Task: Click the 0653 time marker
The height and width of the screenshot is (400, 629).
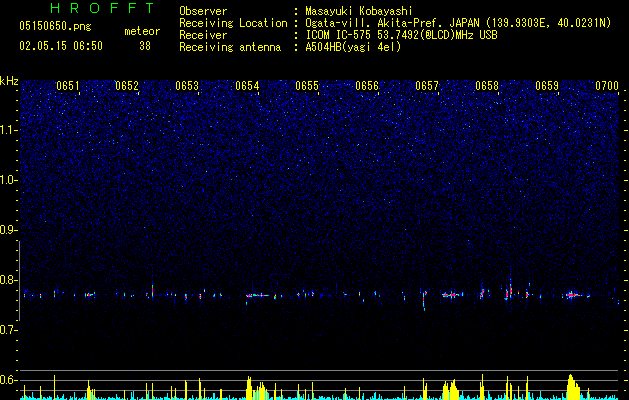Action: coord(187,86)
